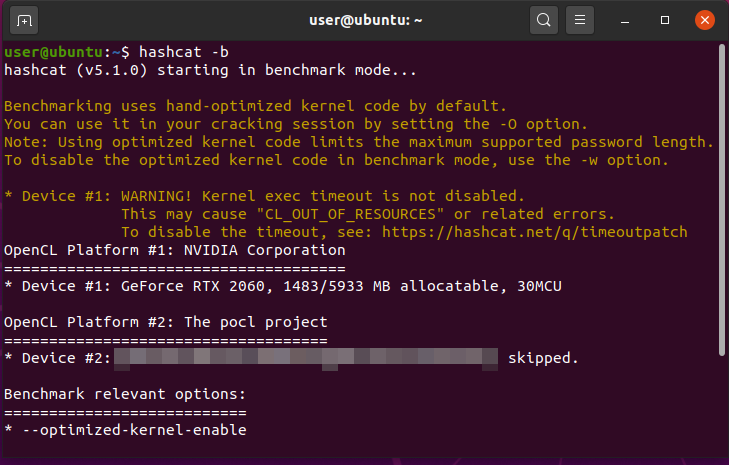Click the search magnifier icon
This screenshot has width=729, height=465.
coord(543,19)
